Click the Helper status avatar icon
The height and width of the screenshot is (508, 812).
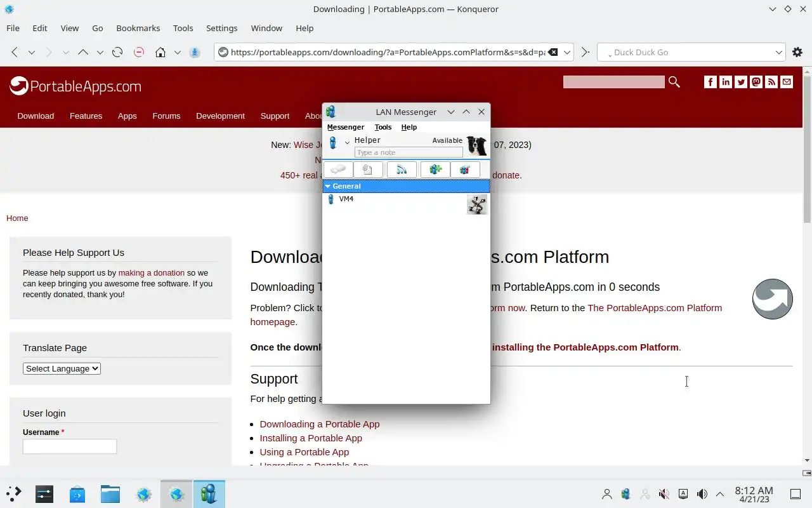tap(332, 143)
